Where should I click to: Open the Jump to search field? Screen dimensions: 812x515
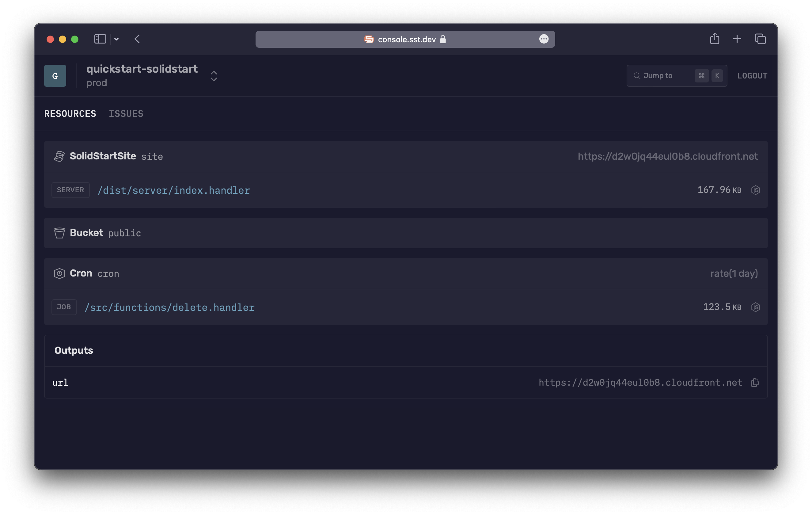click(x=677, y=75)
